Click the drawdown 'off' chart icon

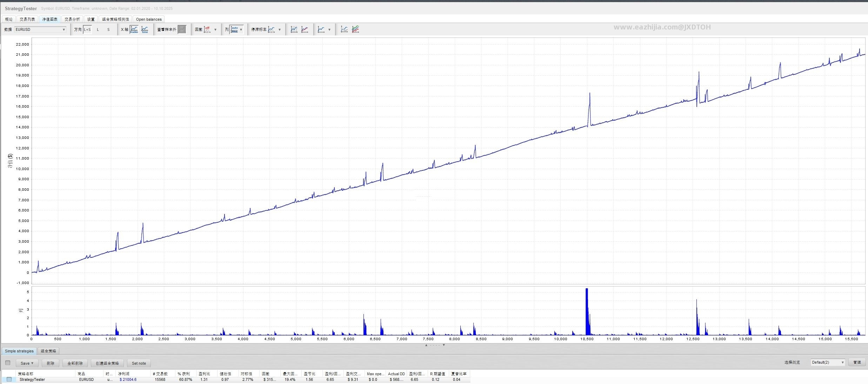(207, 29)
